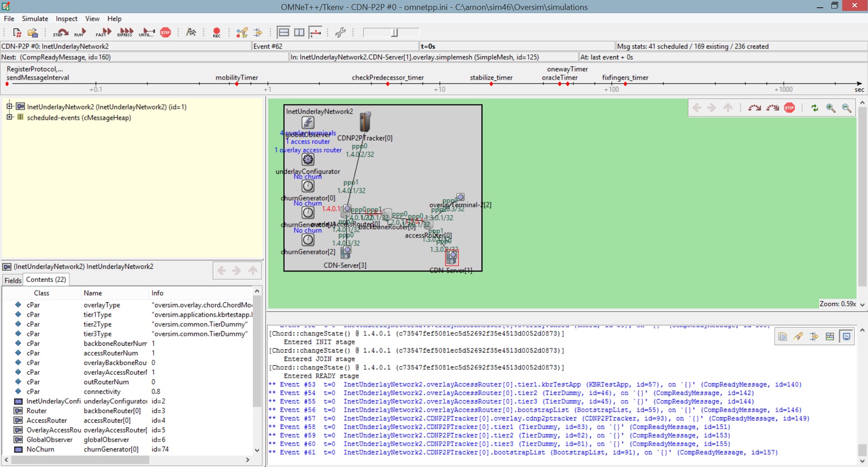The width and height of the screenshot is (868, 467).
Task: Expand the InetUnderlayNetwork2 tree node
Action: [x=9, y=106]
